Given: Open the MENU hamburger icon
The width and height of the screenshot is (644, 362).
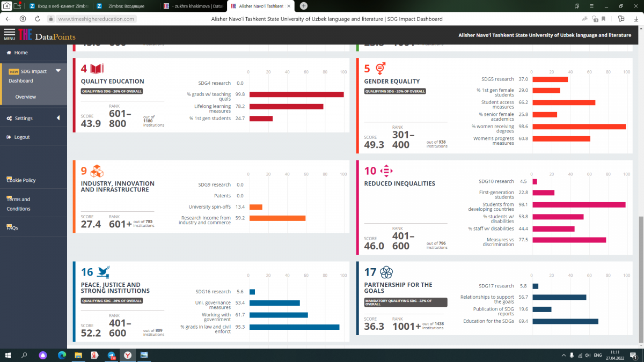Looking at the screenshot, I should pyautogui.click(x=10, y=34).
